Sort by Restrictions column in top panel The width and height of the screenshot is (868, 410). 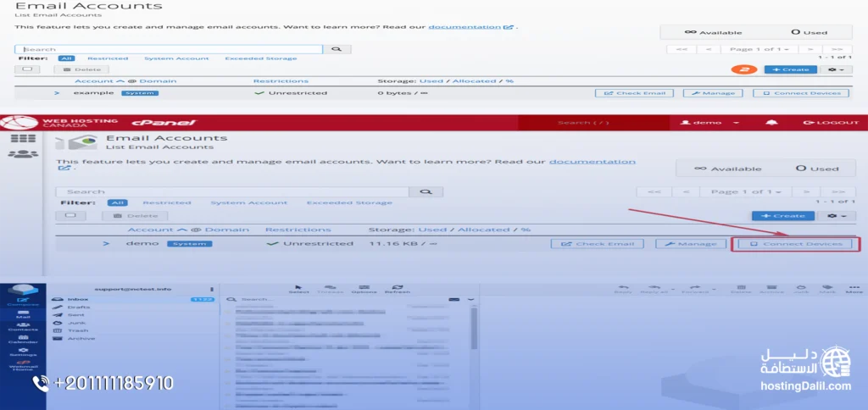[x=281, y=81]
